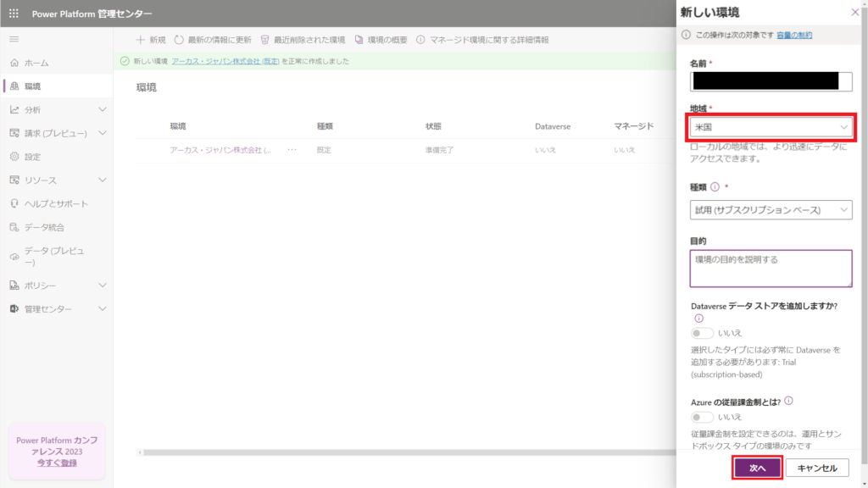Open the 地域 dropdown showing 米国

pyautogui.click(x=771, y=127)
